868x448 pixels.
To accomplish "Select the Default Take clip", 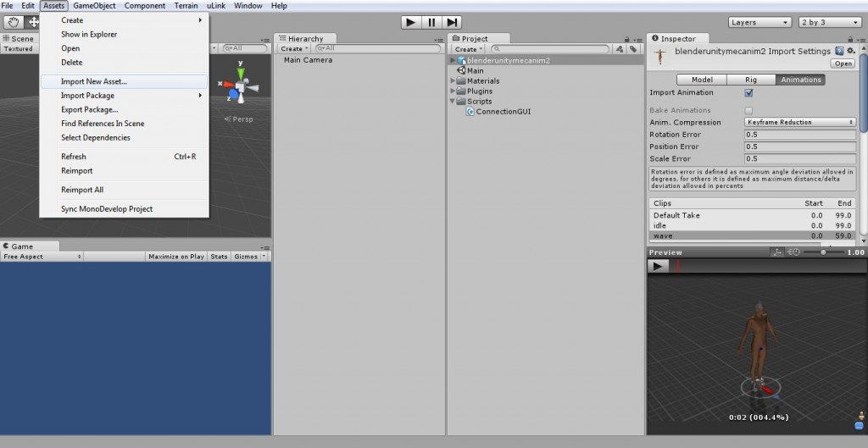I will tap(752, 215).
